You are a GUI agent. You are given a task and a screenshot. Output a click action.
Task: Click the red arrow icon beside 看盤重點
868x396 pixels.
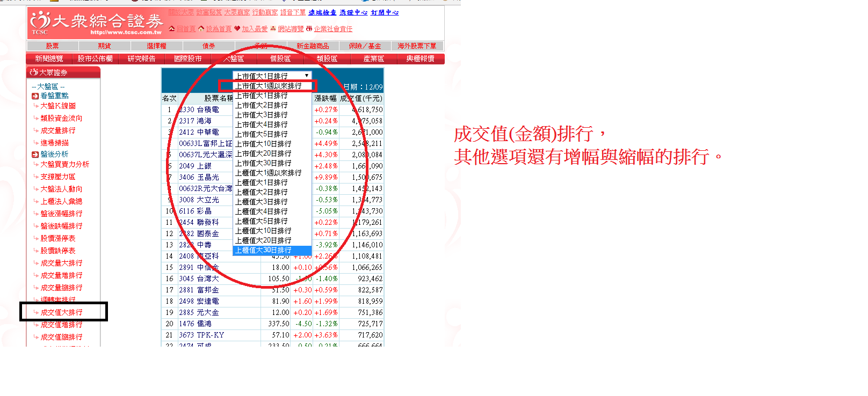(x=35, y=96)
